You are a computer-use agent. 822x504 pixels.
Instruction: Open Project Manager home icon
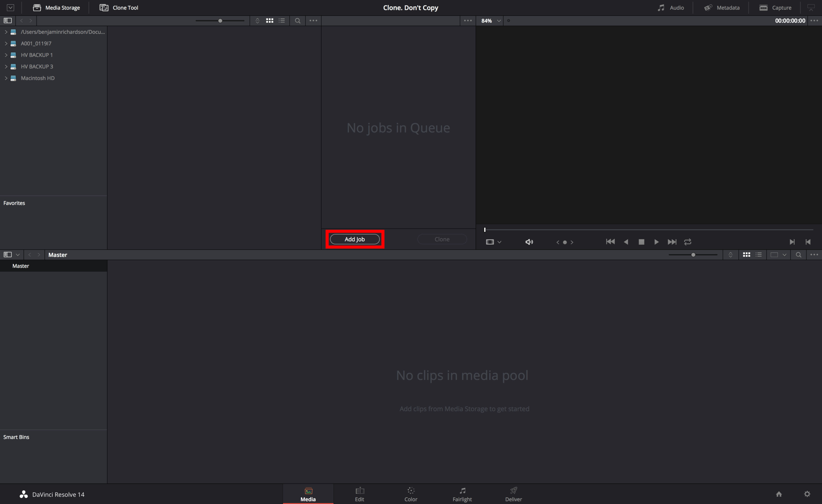tap(779, 494)
